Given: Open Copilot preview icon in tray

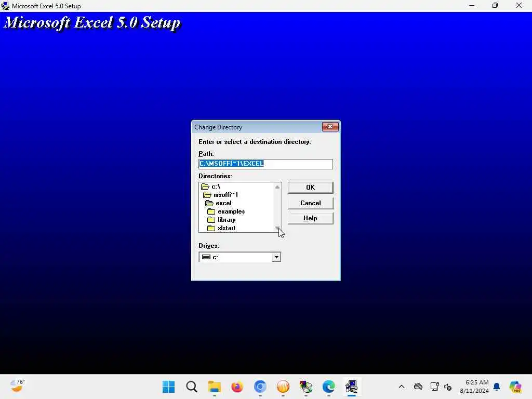Looking at the screenshot, I should [x=515, y=387].
